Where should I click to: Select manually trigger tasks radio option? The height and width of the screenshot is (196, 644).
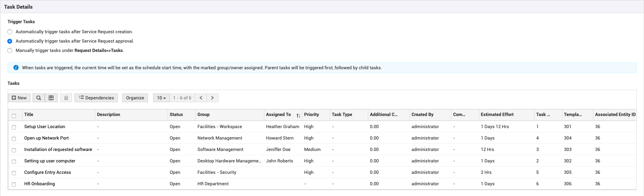(10, 51)
